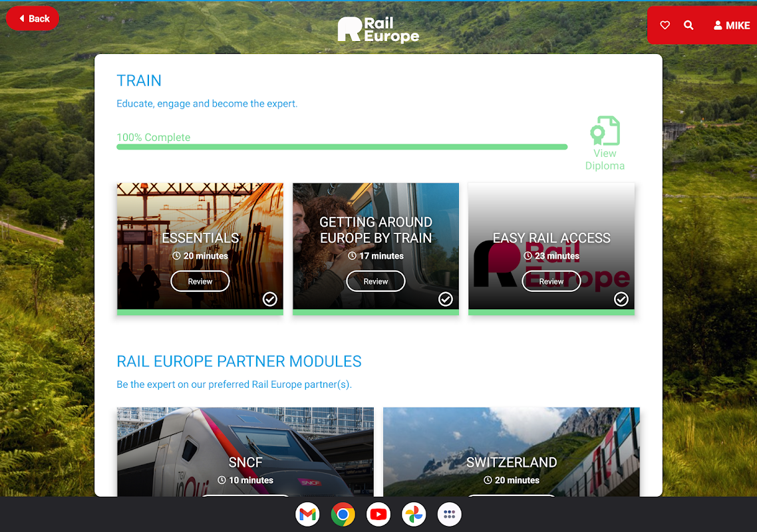Click the clock icon on SNCF card
Screen dimensions: 757x532
222,480
